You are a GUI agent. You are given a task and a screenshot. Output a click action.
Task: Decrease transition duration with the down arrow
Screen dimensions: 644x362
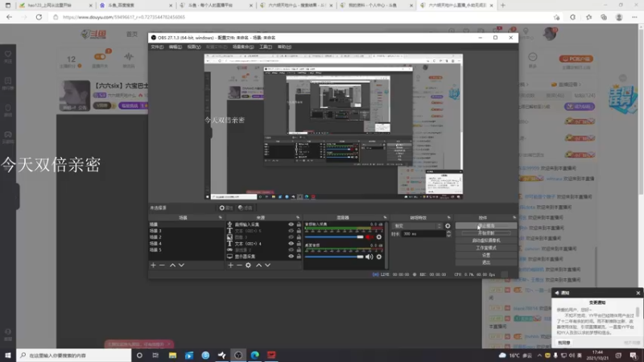pos(448,236)
